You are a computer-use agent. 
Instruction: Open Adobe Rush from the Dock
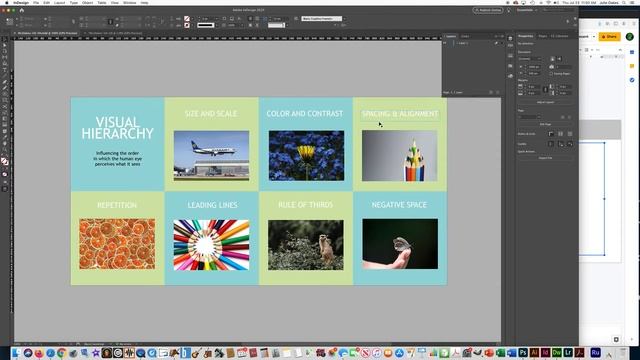[x=595, y=353]
